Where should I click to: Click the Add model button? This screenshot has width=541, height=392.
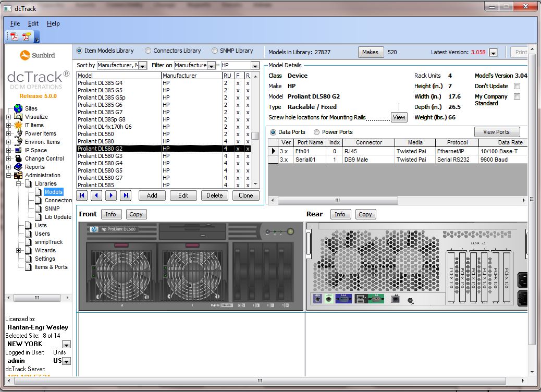point(152,195)
